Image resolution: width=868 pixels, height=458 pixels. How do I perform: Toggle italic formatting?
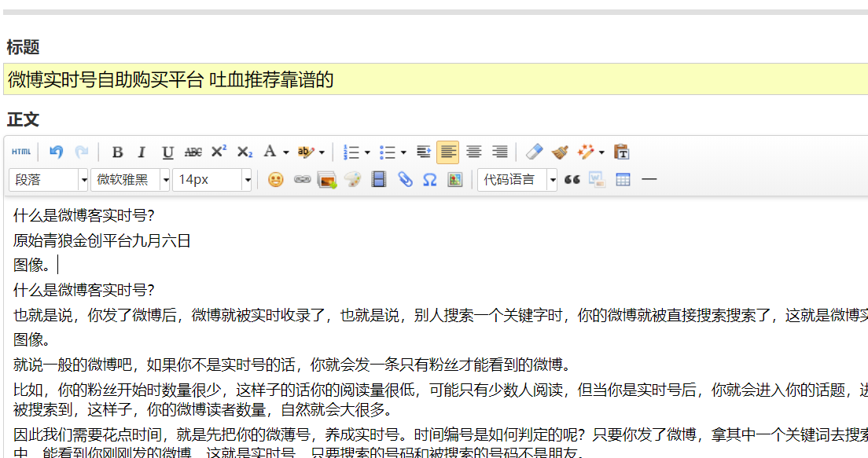(142, 152)
